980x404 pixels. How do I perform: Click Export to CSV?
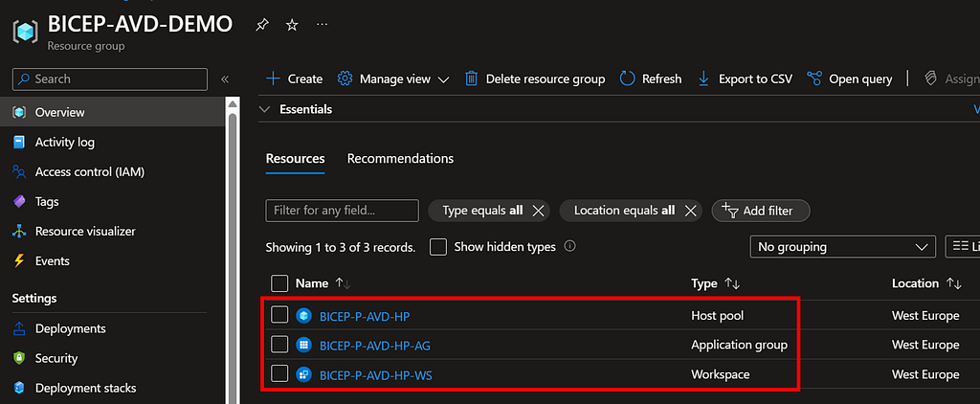[x=745, y=79]
